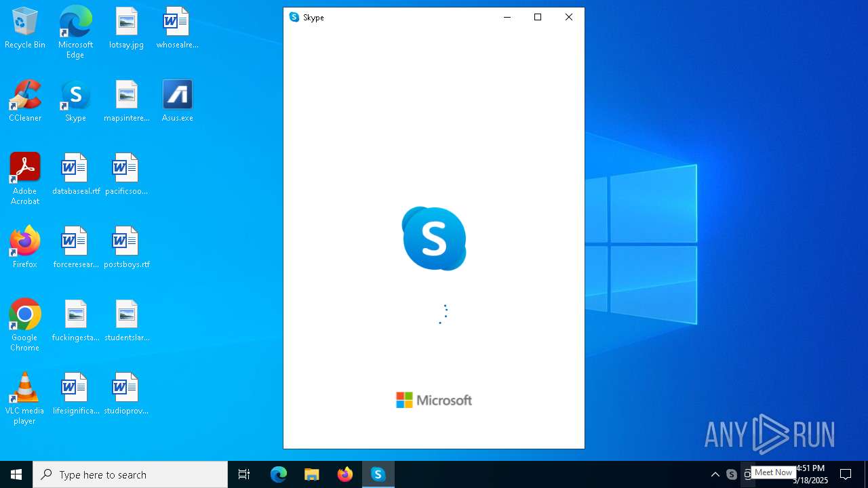868x488 pixels.
Task: Open Adobe Acrobat desktop shortcut
Action: pyautogui.click(x=25, y=179)
